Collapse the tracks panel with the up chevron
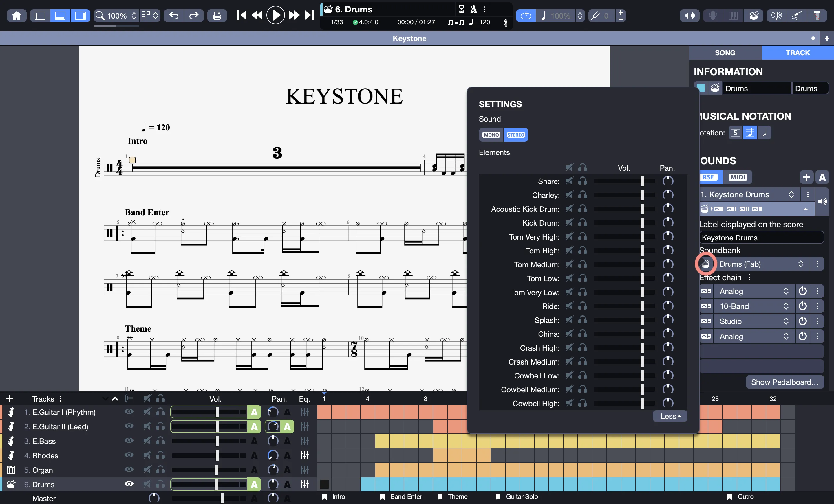Image resolution: width=834 pixels, height=504 pixels. coord(115,398)
